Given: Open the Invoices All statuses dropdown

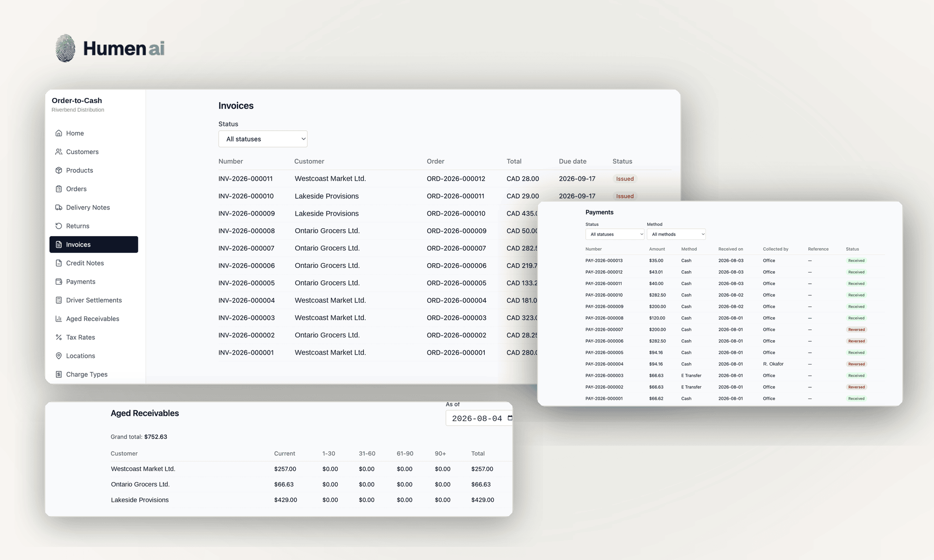Looking at the screenshot, I should [263, 139].
